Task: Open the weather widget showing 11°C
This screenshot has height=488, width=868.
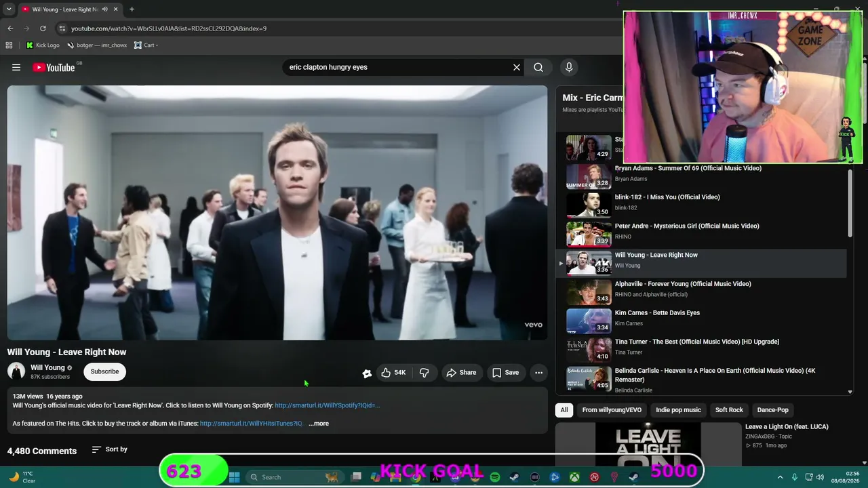Action: click(22, 477)
